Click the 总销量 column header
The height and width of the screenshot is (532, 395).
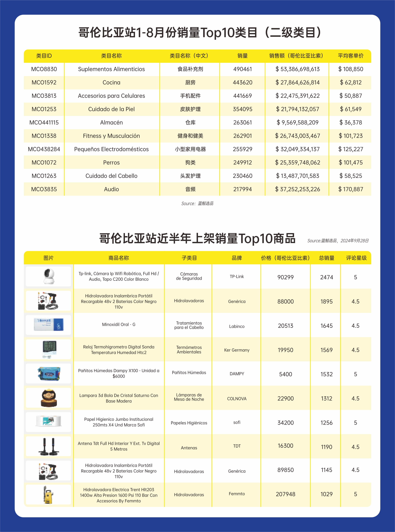pos(327,258)
